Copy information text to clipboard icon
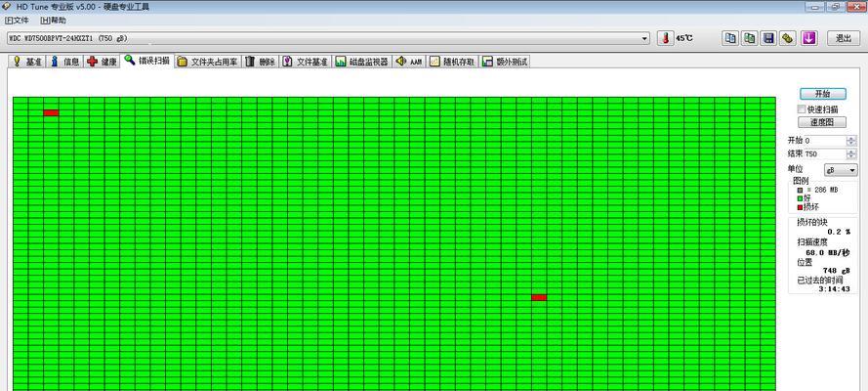Viewport: 868px width, 391px height. 730,38
